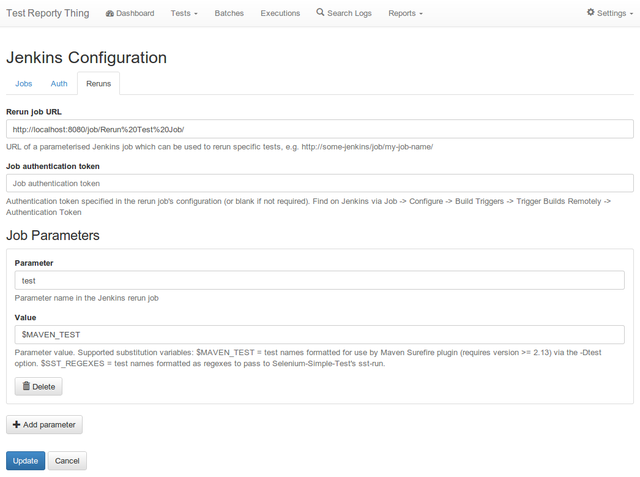Click the Jenkins Configuration heading
Viewport: 640px width, 477px height.
click(86, 58)
